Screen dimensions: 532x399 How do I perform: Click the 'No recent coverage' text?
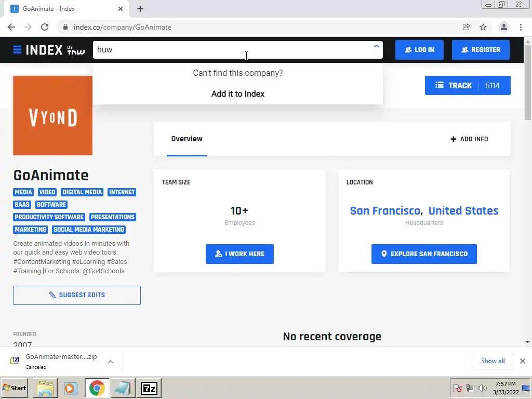pos(332,337)
